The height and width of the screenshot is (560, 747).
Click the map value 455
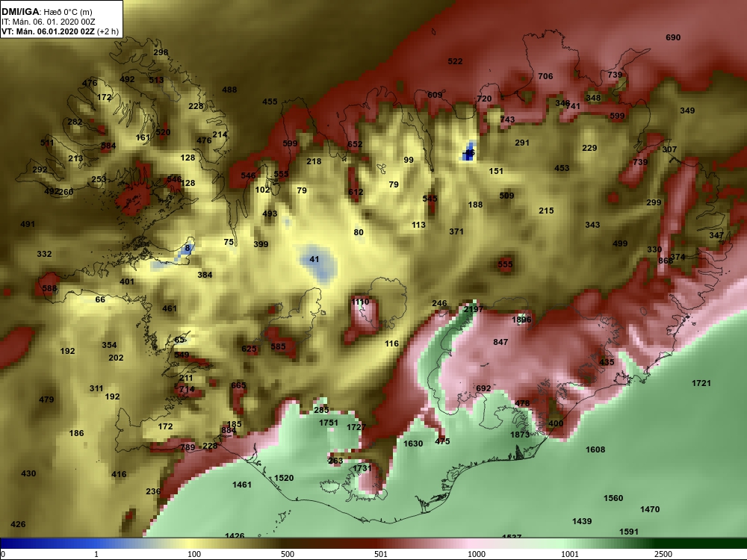coord(270,102)
